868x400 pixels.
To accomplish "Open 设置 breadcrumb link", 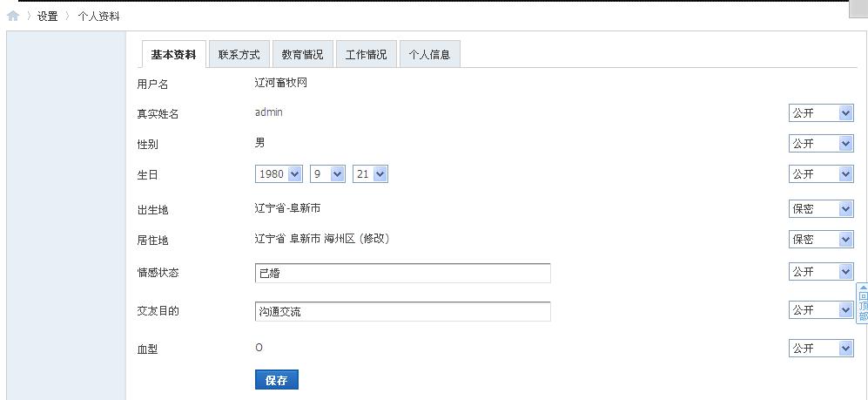I will 48,17.
